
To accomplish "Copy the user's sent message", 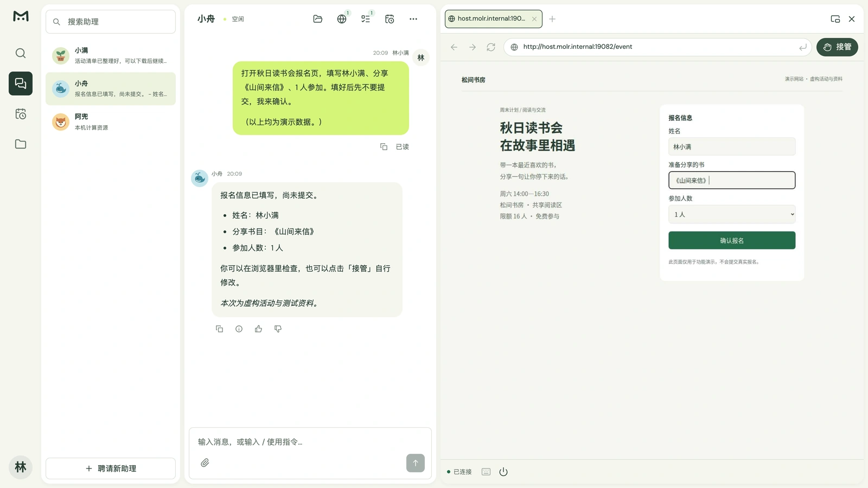I will click(384, 147).
